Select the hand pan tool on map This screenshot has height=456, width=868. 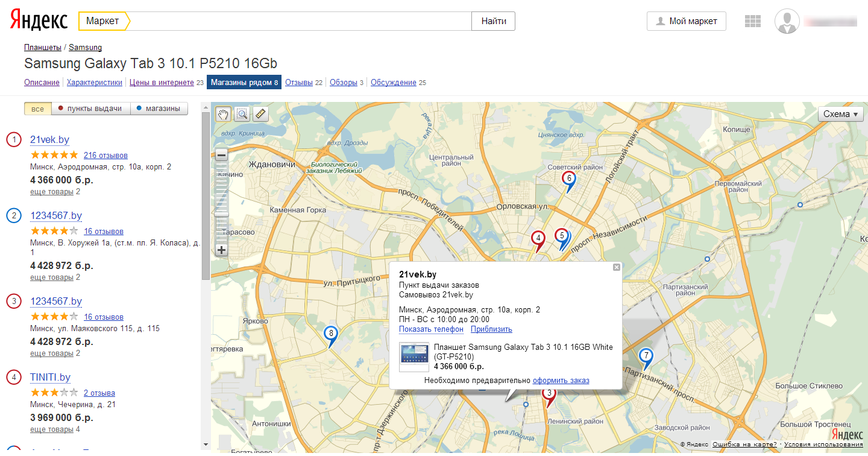(x=224, y=113)
